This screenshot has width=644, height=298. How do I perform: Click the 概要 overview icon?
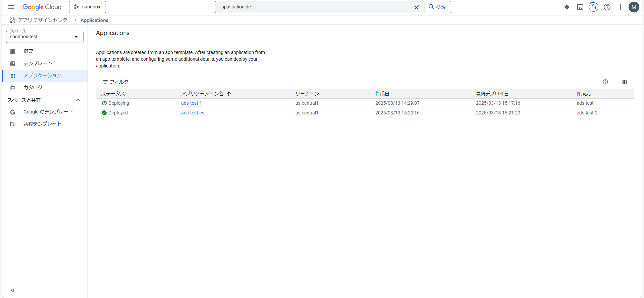pyautogui.click(x=13, y=51)
